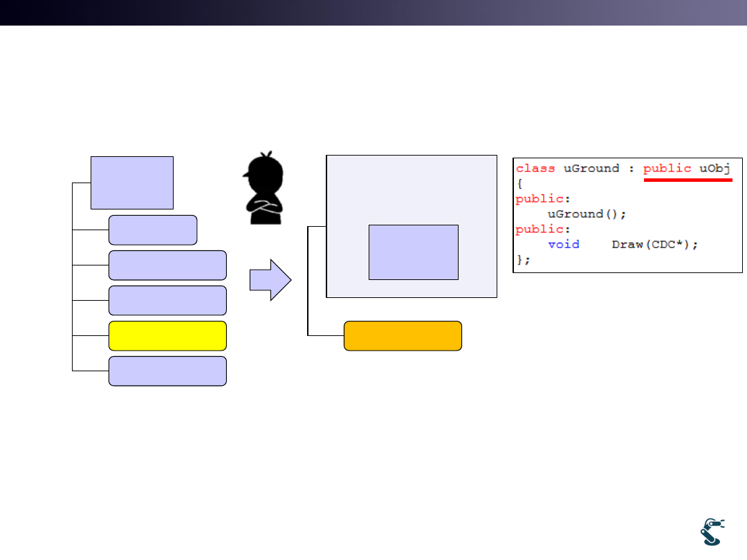The height and width of the screenshot is (560, 747).
Task: Click the red-underlined 'public uObj' text
Action: [686, 169]
